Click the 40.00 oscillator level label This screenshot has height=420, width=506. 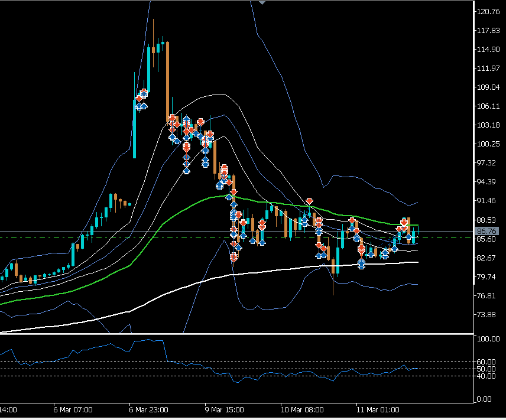486,376
